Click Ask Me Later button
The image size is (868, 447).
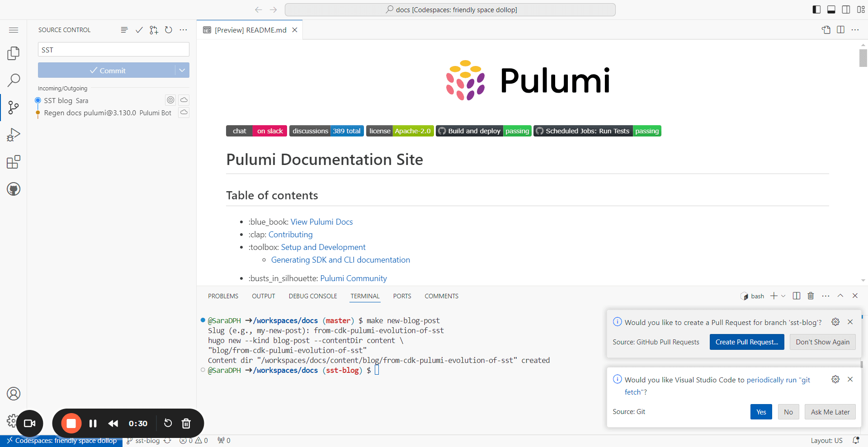[830, 412]
